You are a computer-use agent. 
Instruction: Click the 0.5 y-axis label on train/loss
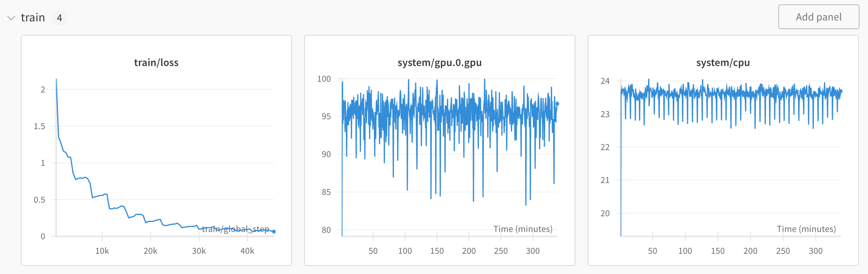pyautogui.click(x=39, y=200)
